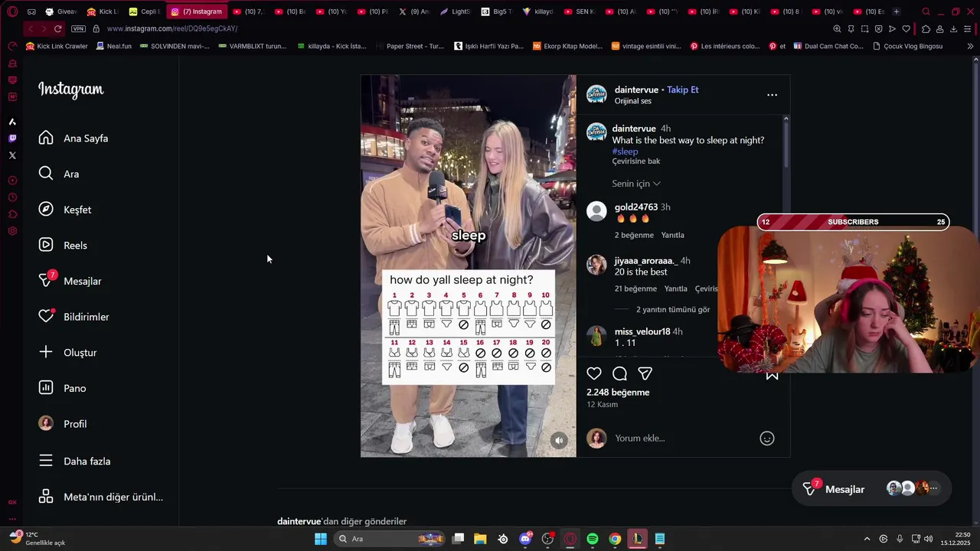Image resolution: width=980 pixels, height=551 pixels.
Task: Click the Windows Start button
Action: pos(321,539)
